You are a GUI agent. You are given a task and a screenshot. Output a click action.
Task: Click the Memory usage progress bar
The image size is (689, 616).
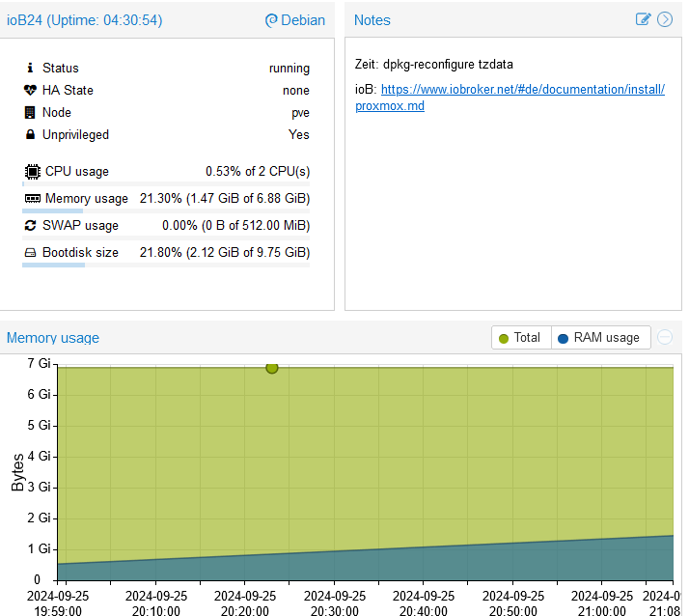(x=166, y=211)
